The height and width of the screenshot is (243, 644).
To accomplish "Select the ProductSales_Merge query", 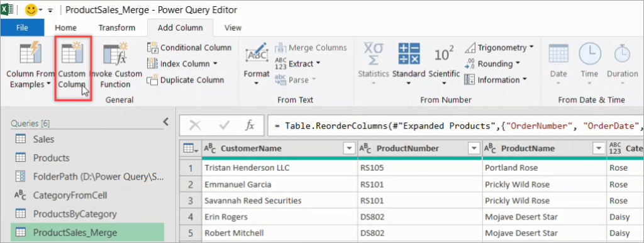I will click(x=87, y=232).
